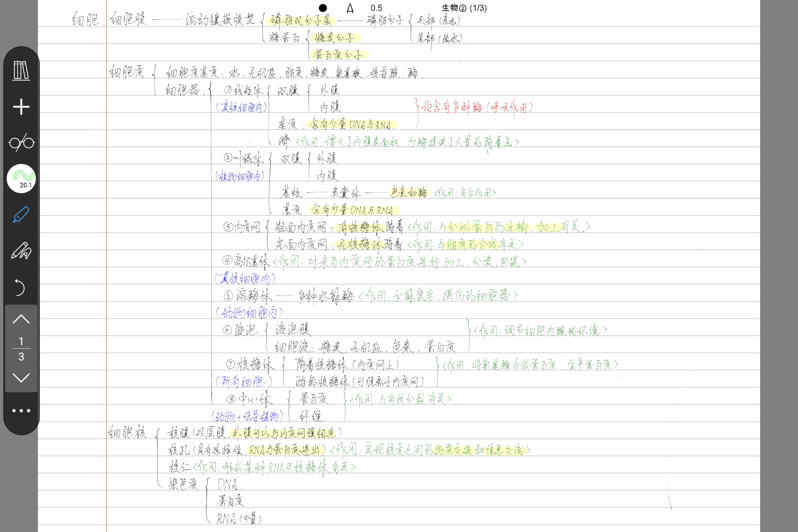Go to next page with down chevron
Image resolution: width=798 pixels, height=532 pixels.
pos(21,377)
